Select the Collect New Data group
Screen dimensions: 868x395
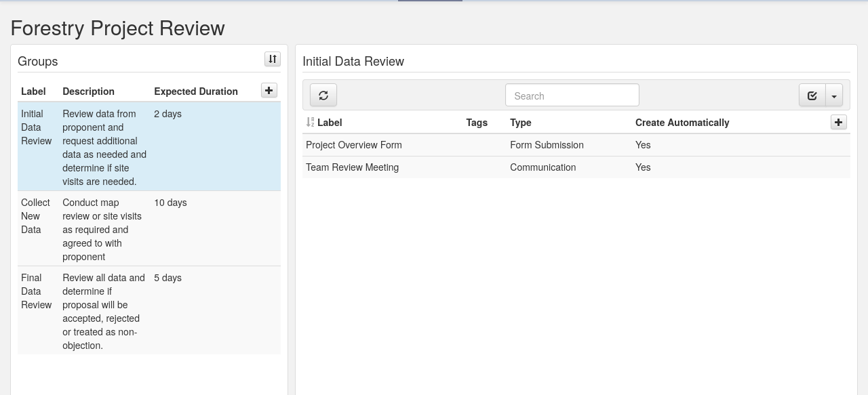pos(149,228)
